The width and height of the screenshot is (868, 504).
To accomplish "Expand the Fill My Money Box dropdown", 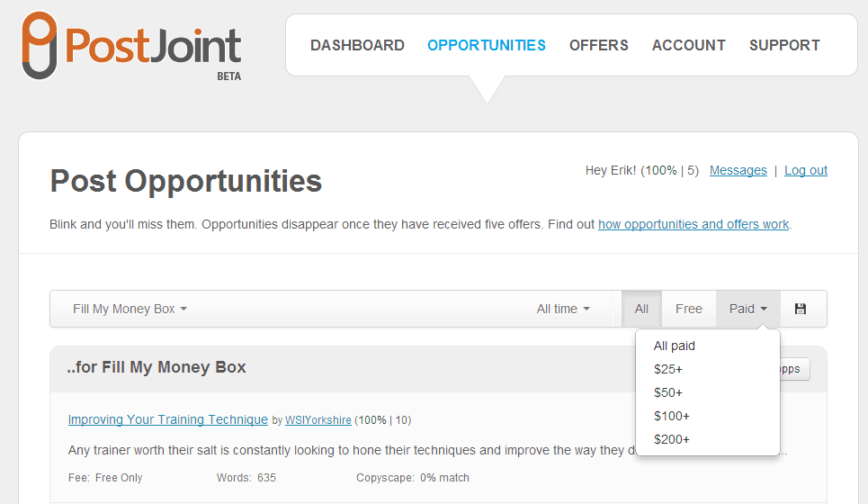I will coord(130,309).
